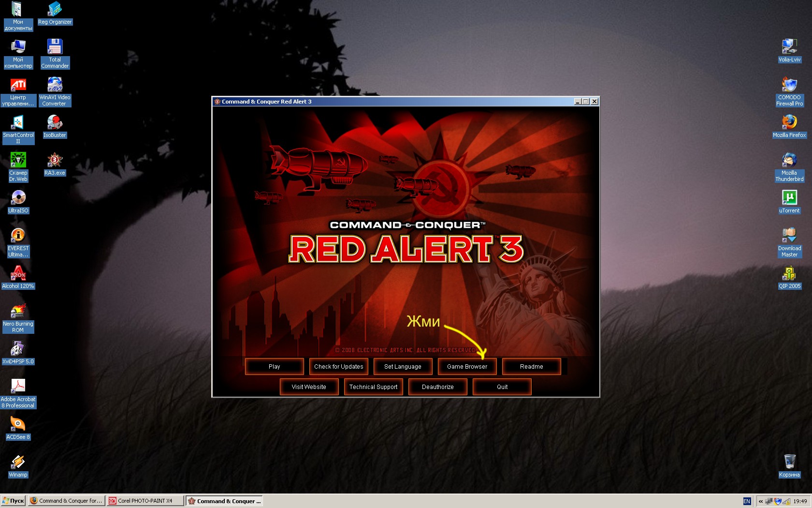
Task: Open Technical Support in the launcher
Action: click(x=374, y=387)
